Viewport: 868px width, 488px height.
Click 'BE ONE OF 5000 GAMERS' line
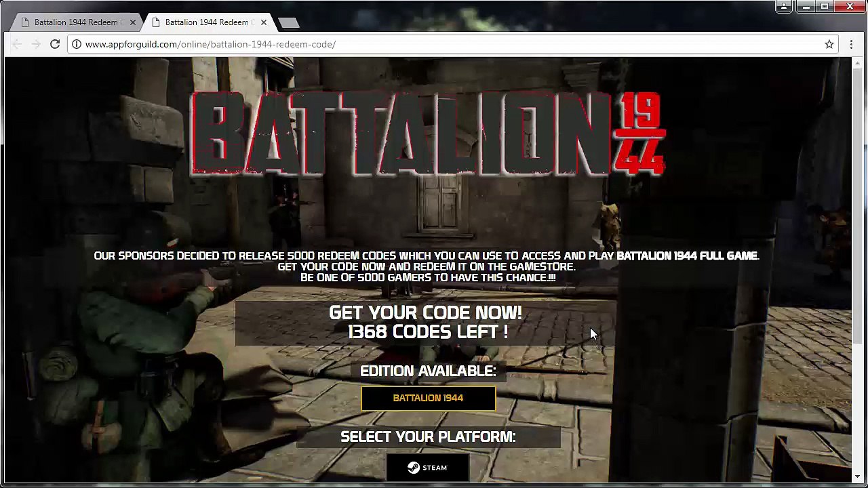coord(428,278)
